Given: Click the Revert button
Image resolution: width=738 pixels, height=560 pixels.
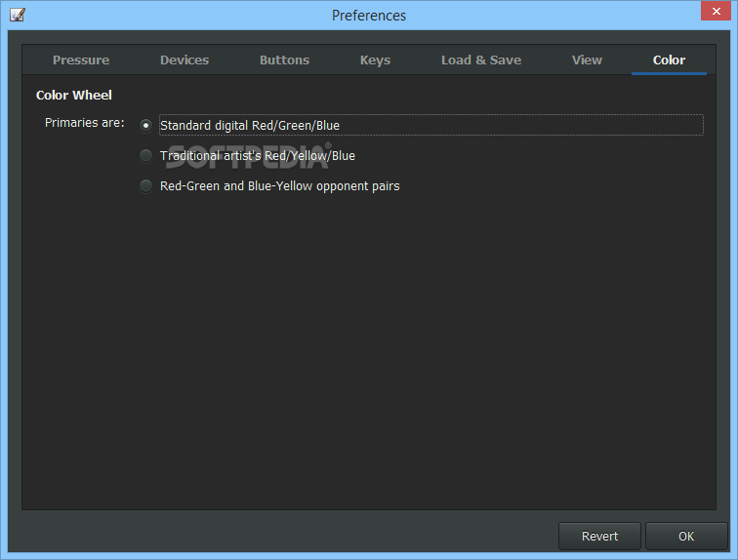Looking at the screenshot, I should tap(599, 536).
